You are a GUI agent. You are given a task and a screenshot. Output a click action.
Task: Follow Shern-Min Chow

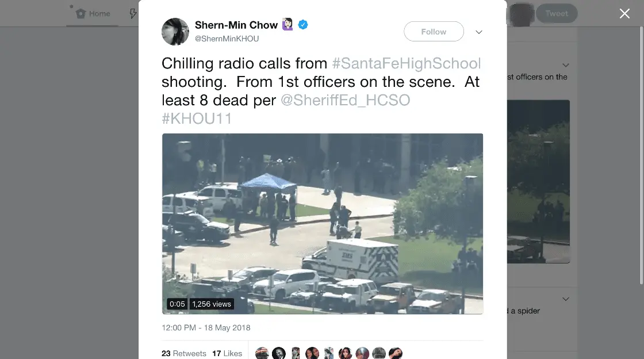(434, 32)
